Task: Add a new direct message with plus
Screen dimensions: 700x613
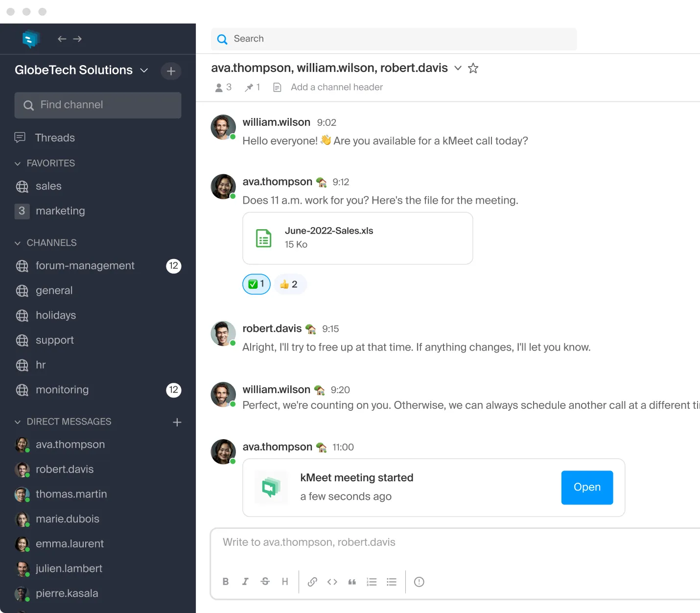Action: [x=177, y=422]
